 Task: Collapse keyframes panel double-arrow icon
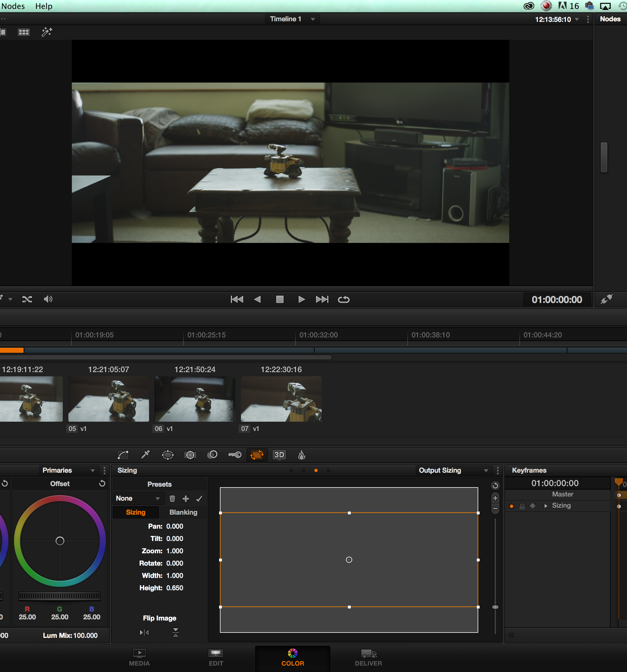pyautogui.click(x=511, y=635)
